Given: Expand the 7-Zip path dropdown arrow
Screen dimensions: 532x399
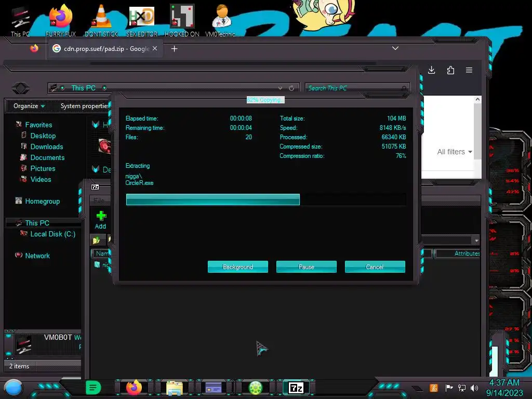Looking at the screenshot, I should (476, 240).
